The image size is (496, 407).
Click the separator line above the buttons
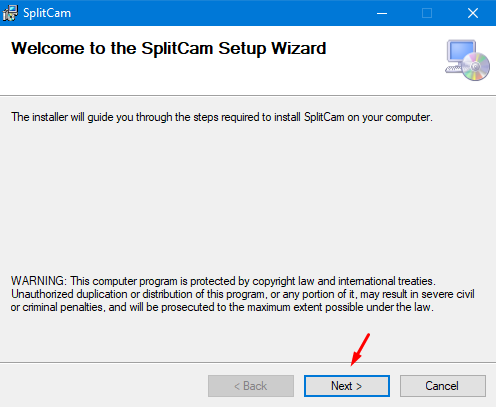[x=248, y=362]
